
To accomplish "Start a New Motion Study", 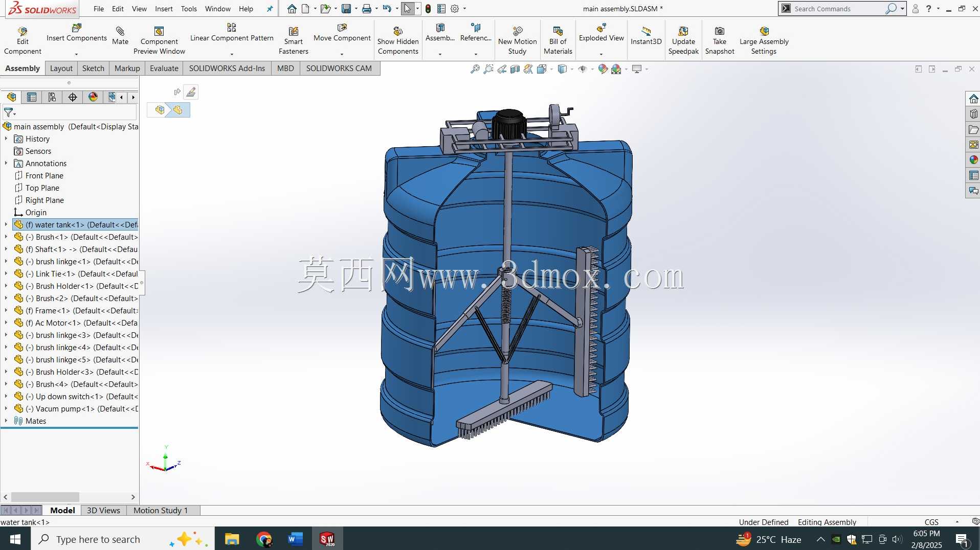I will point(517,40).
